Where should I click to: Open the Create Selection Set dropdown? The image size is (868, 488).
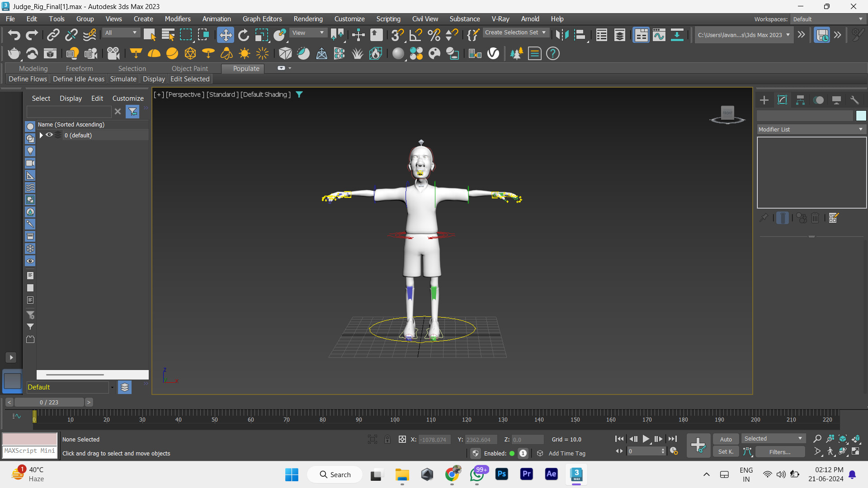point(515,33)
